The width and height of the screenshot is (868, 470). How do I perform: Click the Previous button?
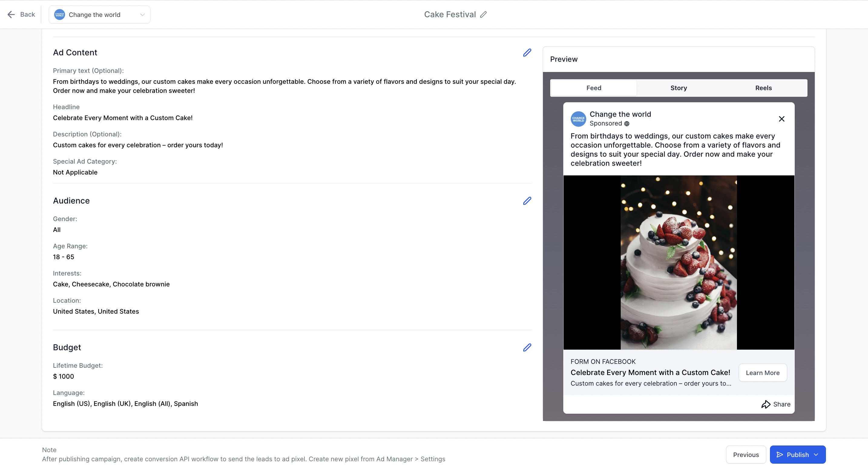pyautogui.click(x=746, y=455)
